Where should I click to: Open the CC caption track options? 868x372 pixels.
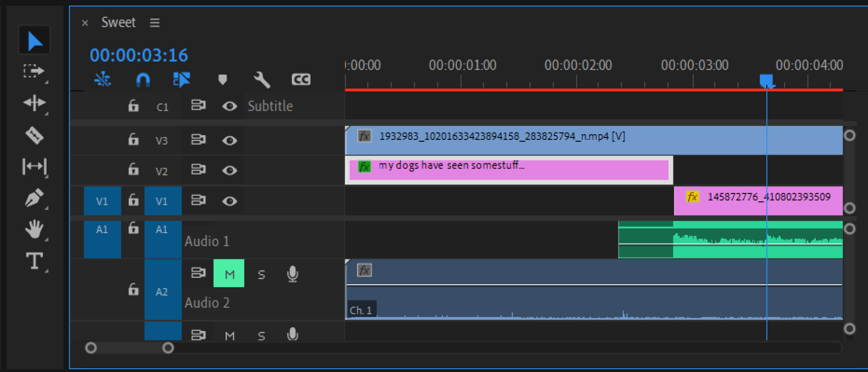(x=301, y=79)
